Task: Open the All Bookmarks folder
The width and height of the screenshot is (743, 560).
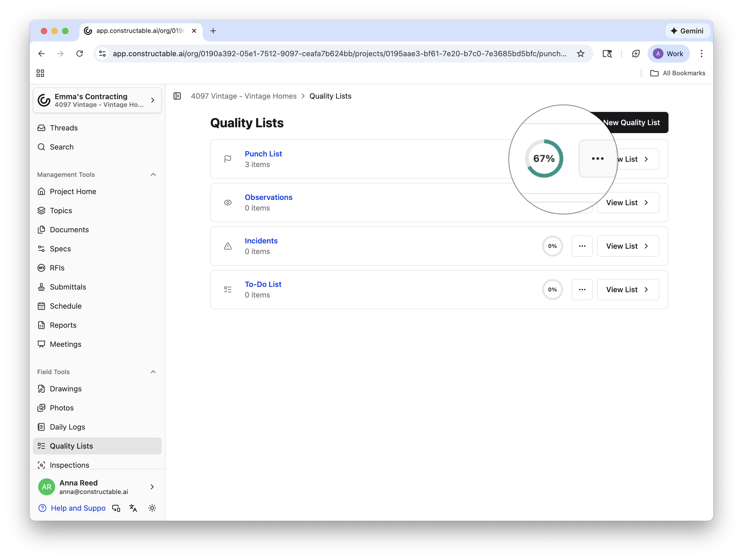Action: tap(678, 73)
